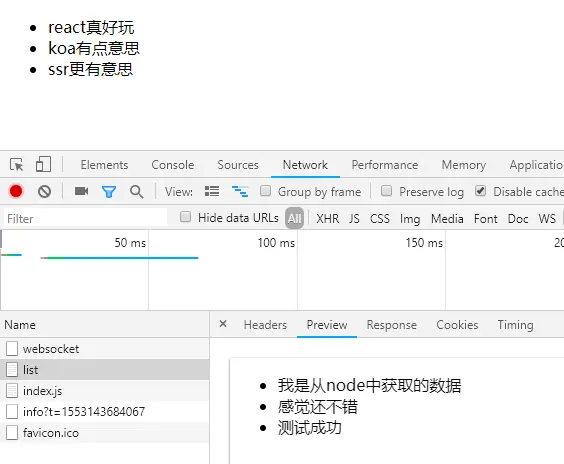Capture screenshots with the camera icon
Image resolution: width=564 pixels, height=464 pixels.
point(82,191)
